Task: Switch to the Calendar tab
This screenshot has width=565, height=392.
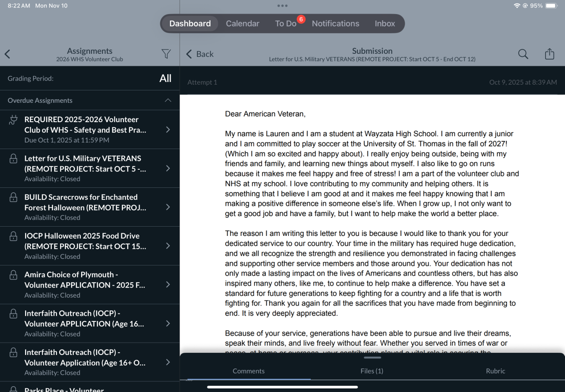Action: point(242,23)
